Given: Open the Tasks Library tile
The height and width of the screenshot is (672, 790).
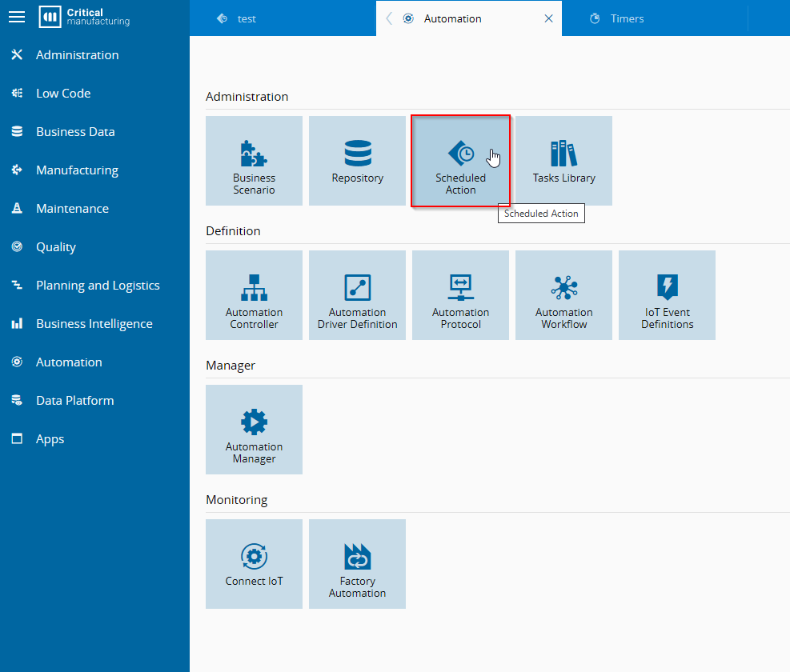Looking at the screenshot, I should pyautogui.click(x=563, y=161).
